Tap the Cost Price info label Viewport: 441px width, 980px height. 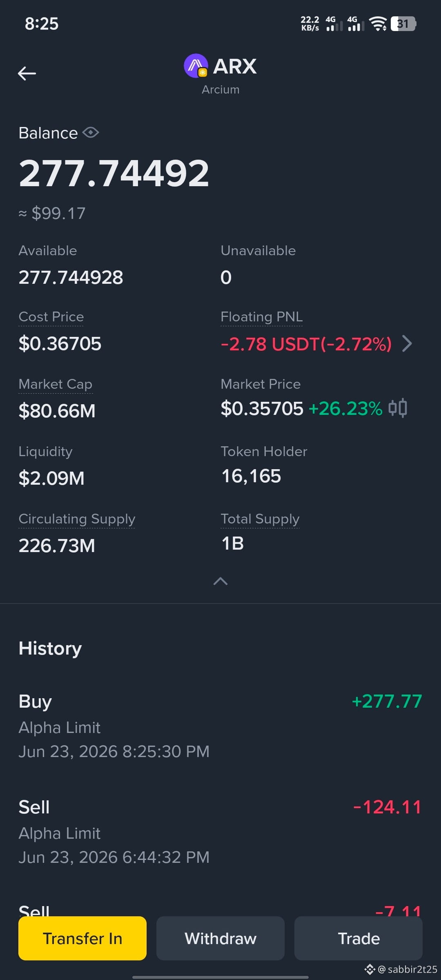51,317
